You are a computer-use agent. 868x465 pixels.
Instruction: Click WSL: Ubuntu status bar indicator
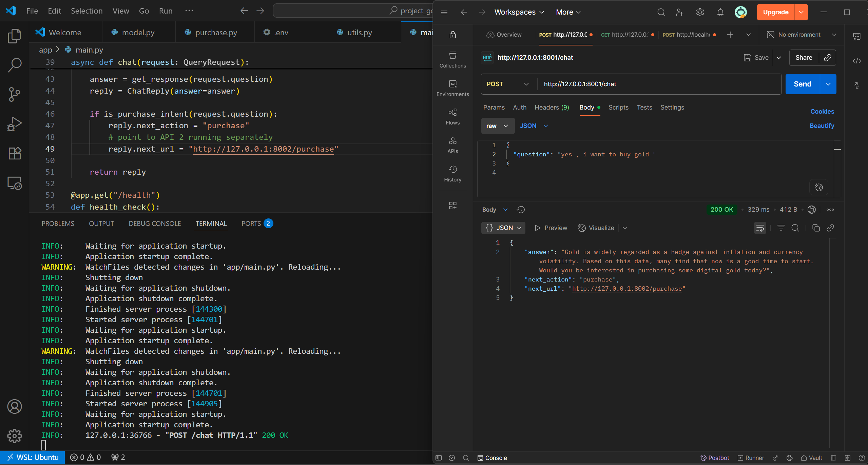click(33, 458)
